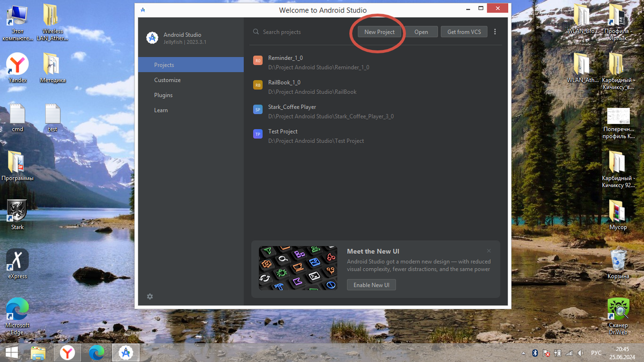Image resolution: width=644 pixels, height=362 pixels.
Task: Select the cmd file on desktop
Action: (x=18, y=118)
